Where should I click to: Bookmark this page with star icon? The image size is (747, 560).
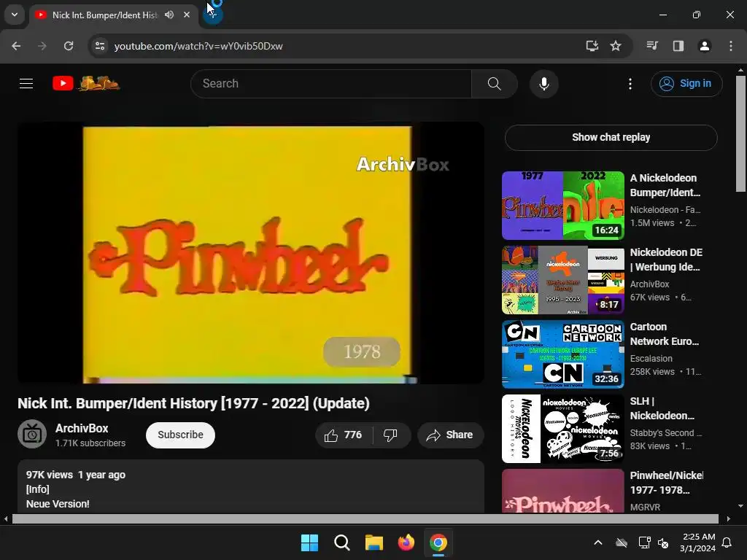616,46
